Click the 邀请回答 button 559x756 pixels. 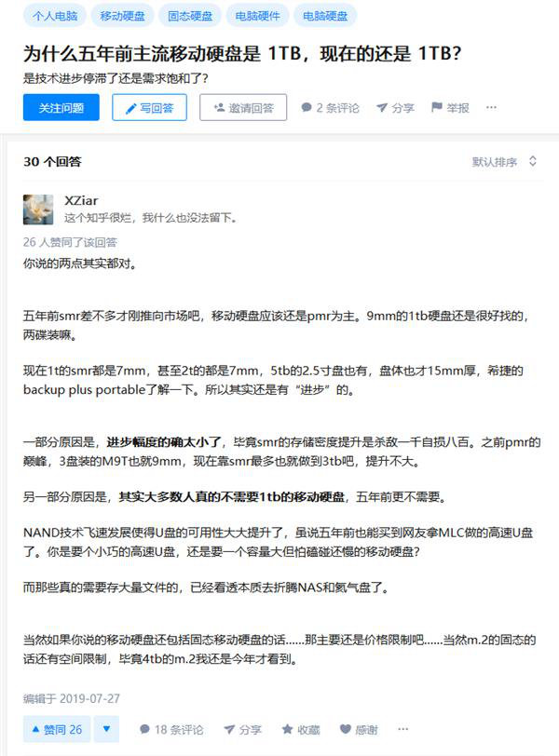click(243, 107)
